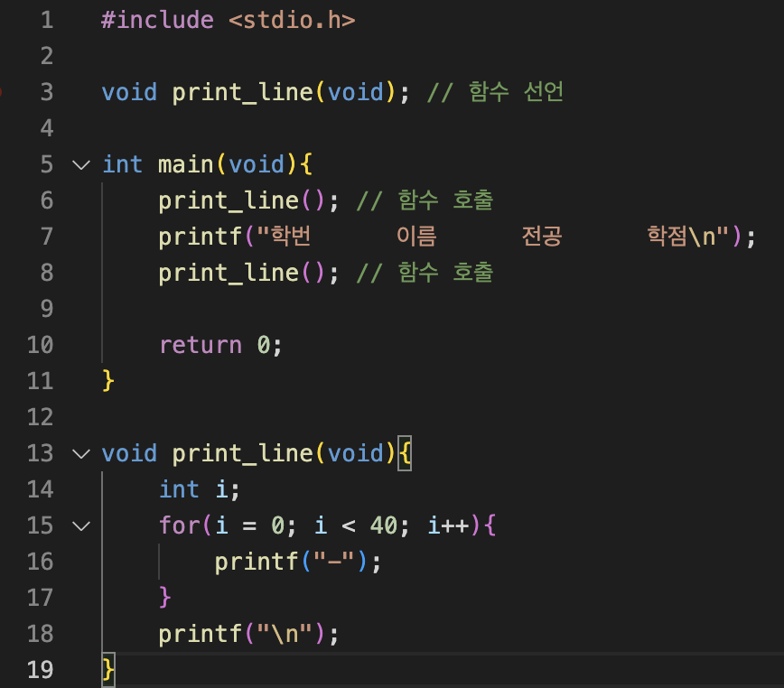The height and width of the screenshot is (688, 784).
Task: Click the main function name
Action: 186,165
